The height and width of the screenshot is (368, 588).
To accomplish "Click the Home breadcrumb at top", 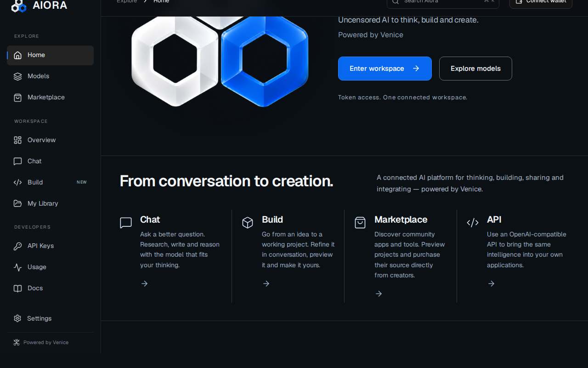I will click(x=161, y=1).
